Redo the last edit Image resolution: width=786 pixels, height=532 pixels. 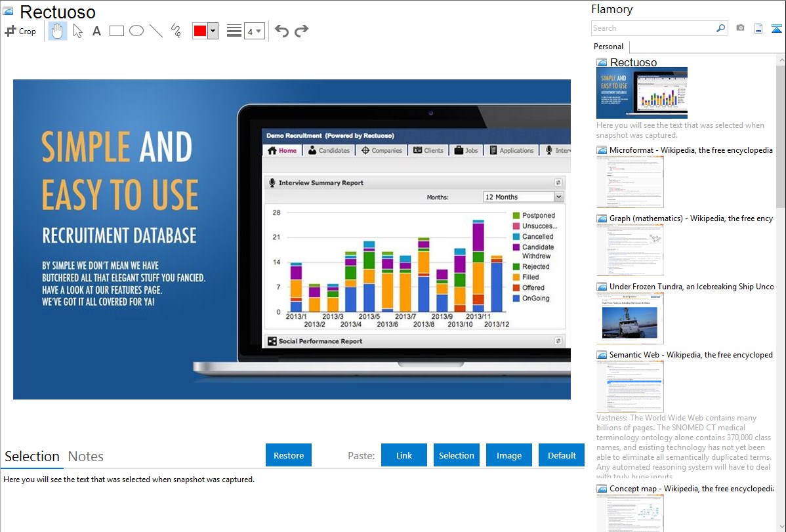[x=301, y=31]
